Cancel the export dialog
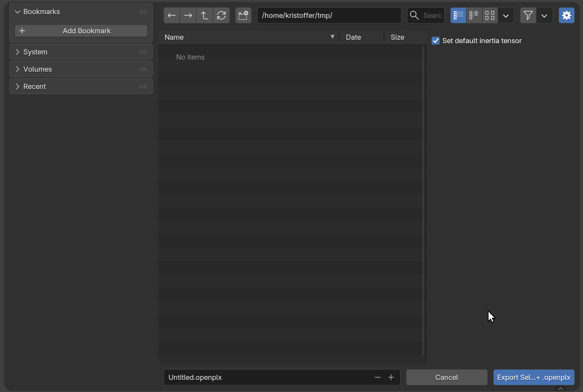The width and height of the screenshot is (583, 392). click(447, 377)
